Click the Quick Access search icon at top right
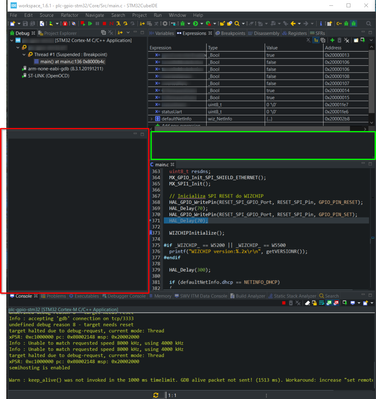Viewport: 376px width, 399px height. [x=368, y=23]
